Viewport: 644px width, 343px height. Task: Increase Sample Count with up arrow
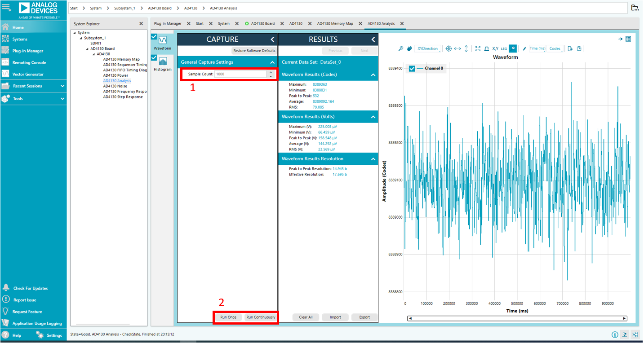coord(271,72)
